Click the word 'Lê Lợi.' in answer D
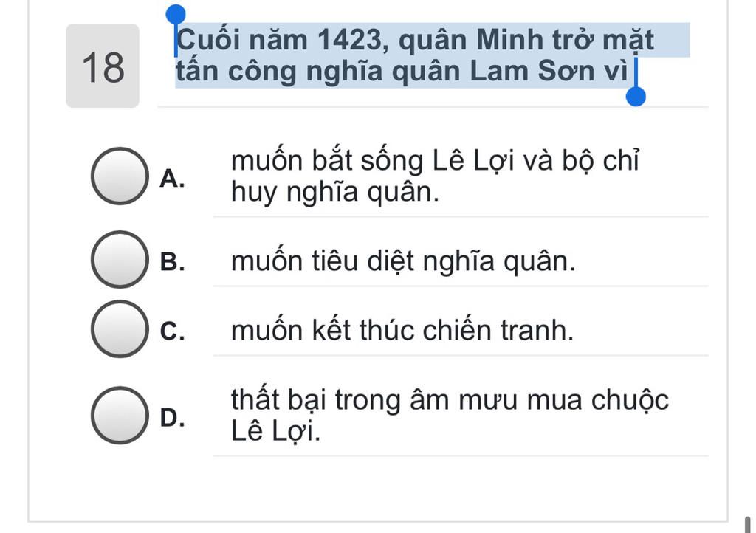The height and width of the screenshot is (533, 756). click(275, 431)
